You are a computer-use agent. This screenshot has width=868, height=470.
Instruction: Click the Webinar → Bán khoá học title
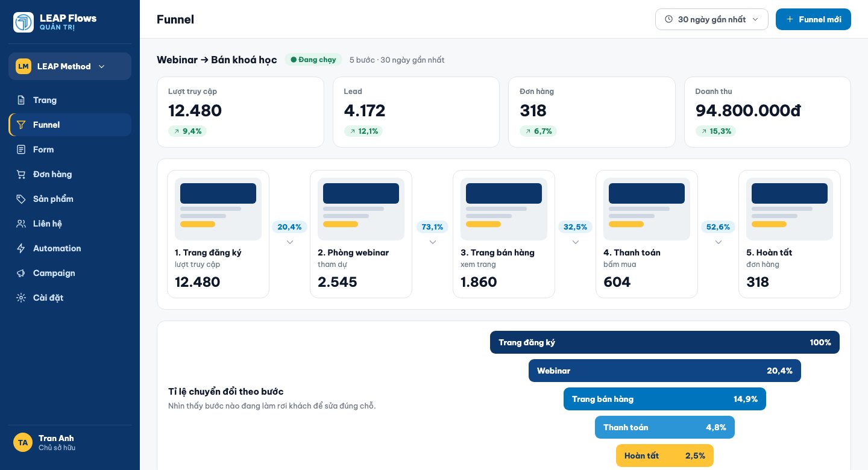[217, 60]
